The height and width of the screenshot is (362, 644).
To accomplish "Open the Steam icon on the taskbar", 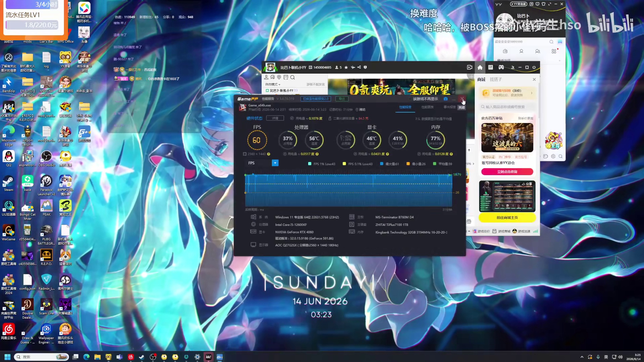I will tap(142, 357).
